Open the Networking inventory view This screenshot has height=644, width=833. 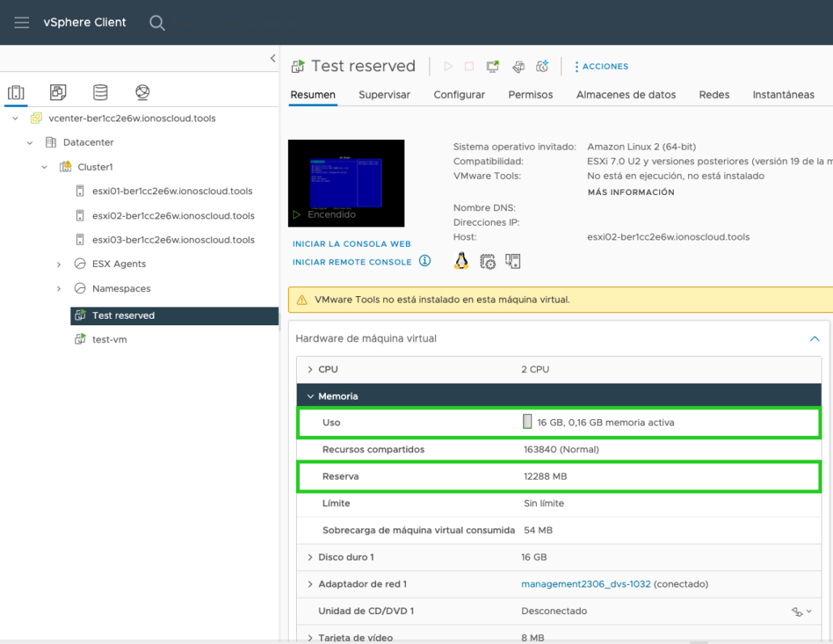(142, 92)
